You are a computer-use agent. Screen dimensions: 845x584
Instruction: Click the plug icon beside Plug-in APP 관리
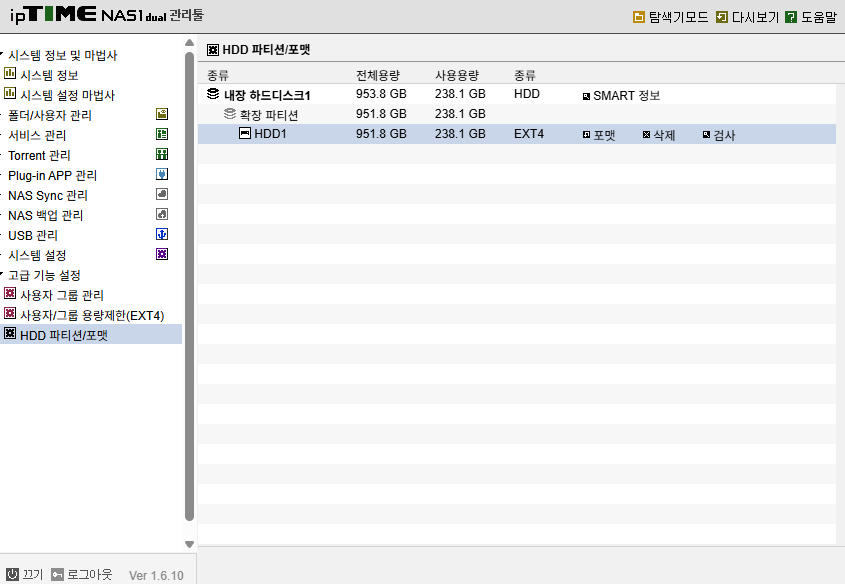pos(162,174)
